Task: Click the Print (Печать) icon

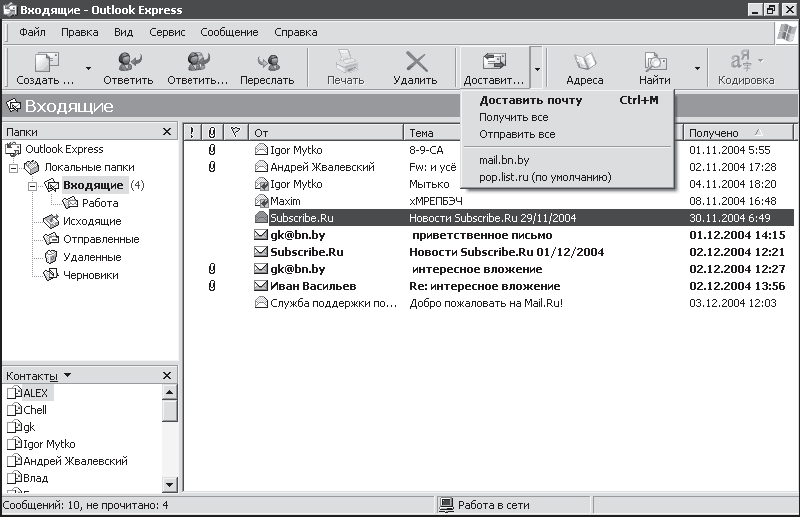Action: pos(346,61)
